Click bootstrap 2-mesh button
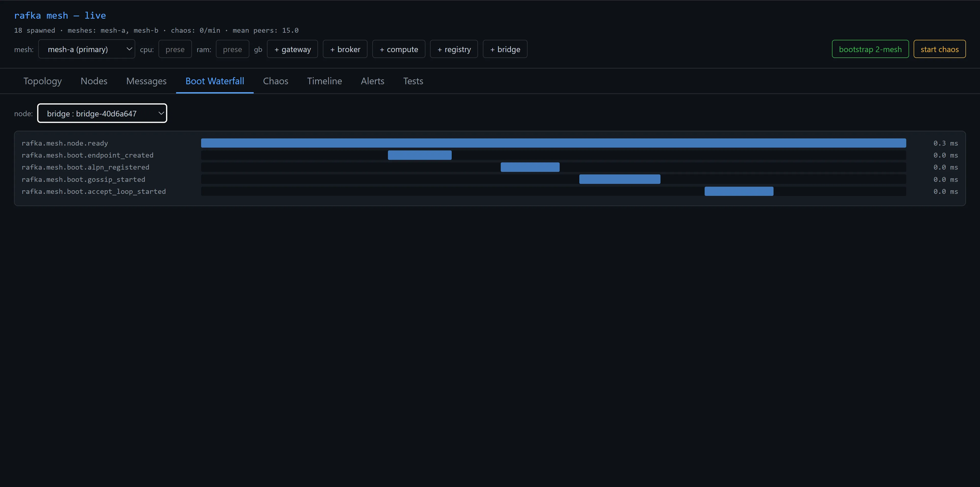Image resolution: width=980 pixels, height=487 pixels. coord(871,49)
